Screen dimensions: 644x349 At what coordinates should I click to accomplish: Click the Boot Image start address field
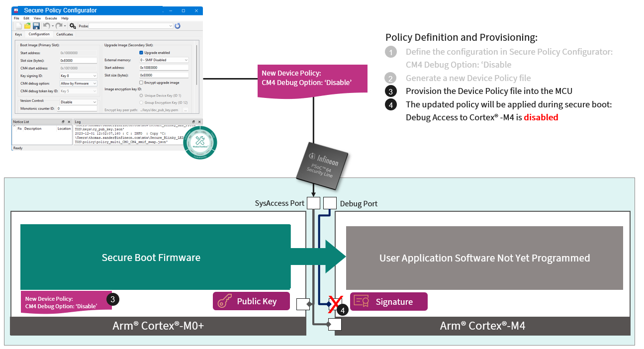(x=78, y=52)
